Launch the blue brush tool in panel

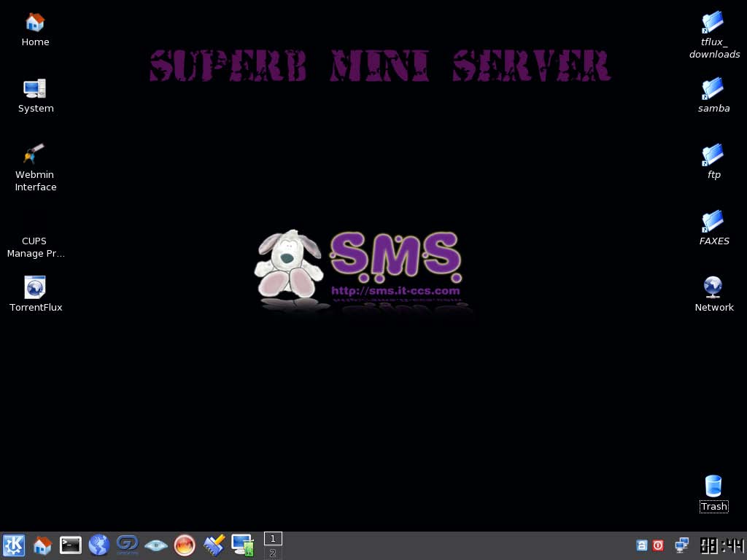[x=214, y=545]
